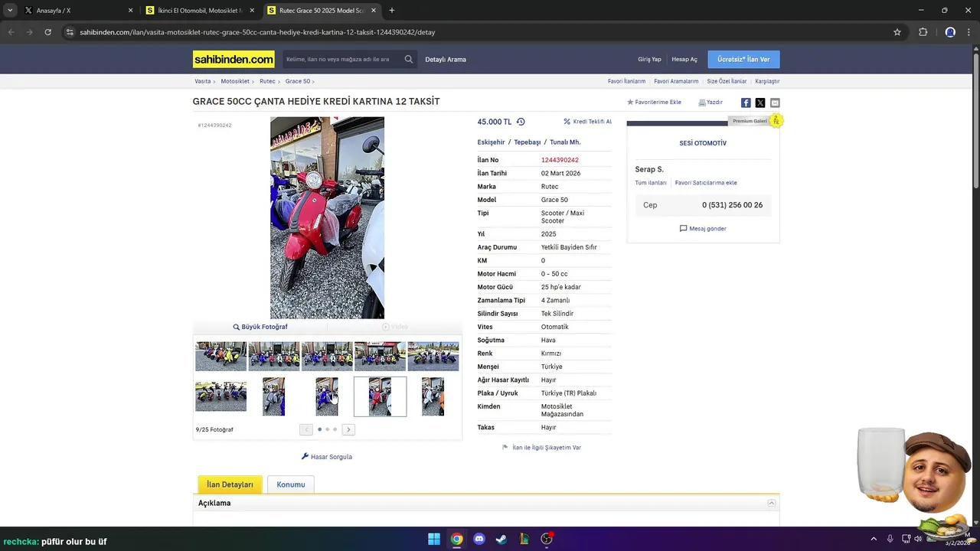Click Hasar Sorgula wrench icon
This screenshot has height=551, width=980.
[305, 456]
